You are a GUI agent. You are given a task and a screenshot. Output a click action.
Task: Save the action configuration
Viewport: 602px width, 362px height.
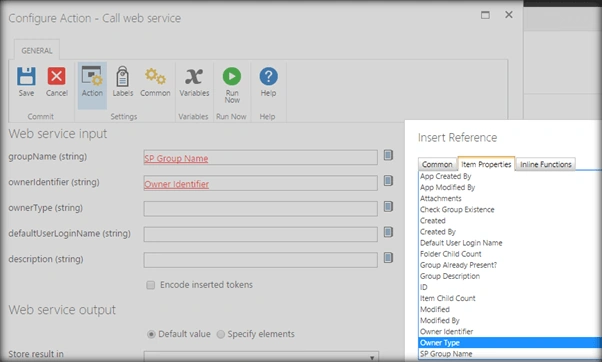pyautogui.click(x=26, y=82)
